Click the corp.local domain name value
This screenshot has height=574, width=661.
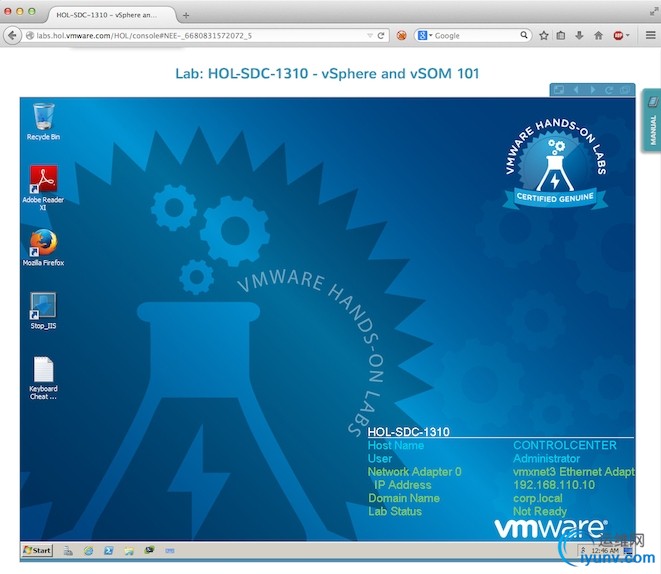[x=538, y=498]
